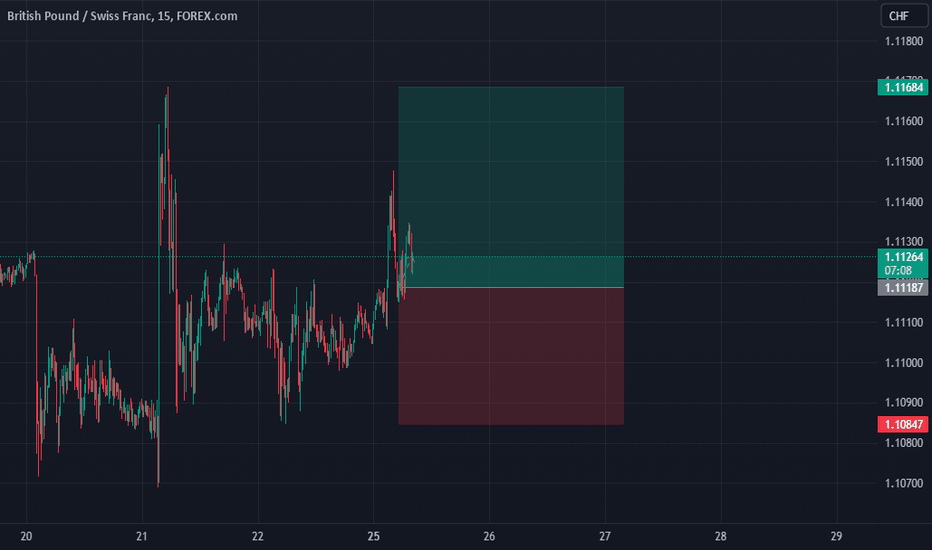
Task: Click the chart title British Pound / Swiss Franc
Action: 78,16
